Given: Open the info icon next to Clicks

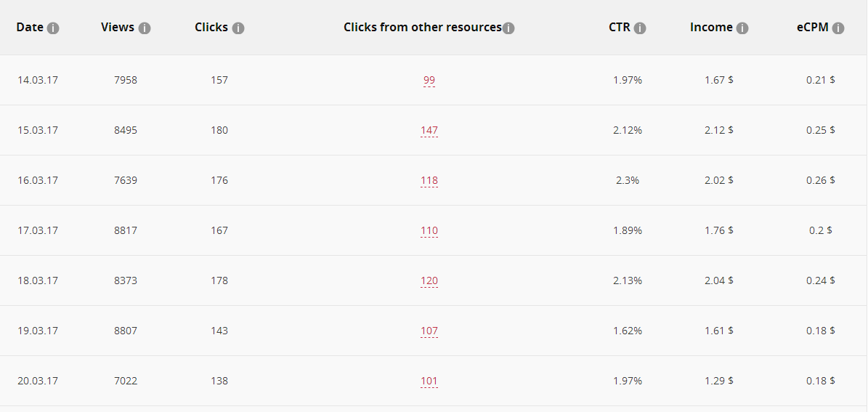Looking at the screenshot, I should click(238, 28).
